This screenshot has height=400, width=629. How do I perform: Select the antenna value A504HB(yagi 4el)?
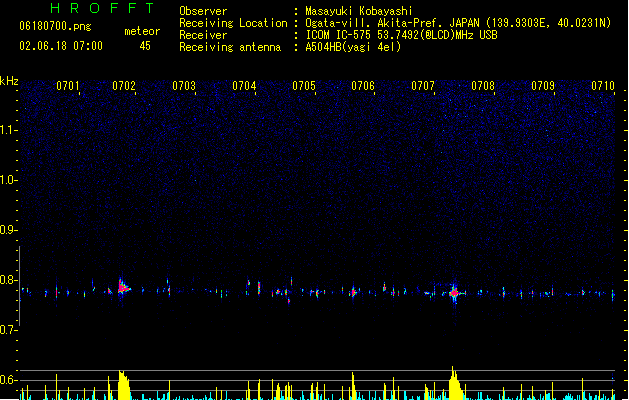coord(353,47)
